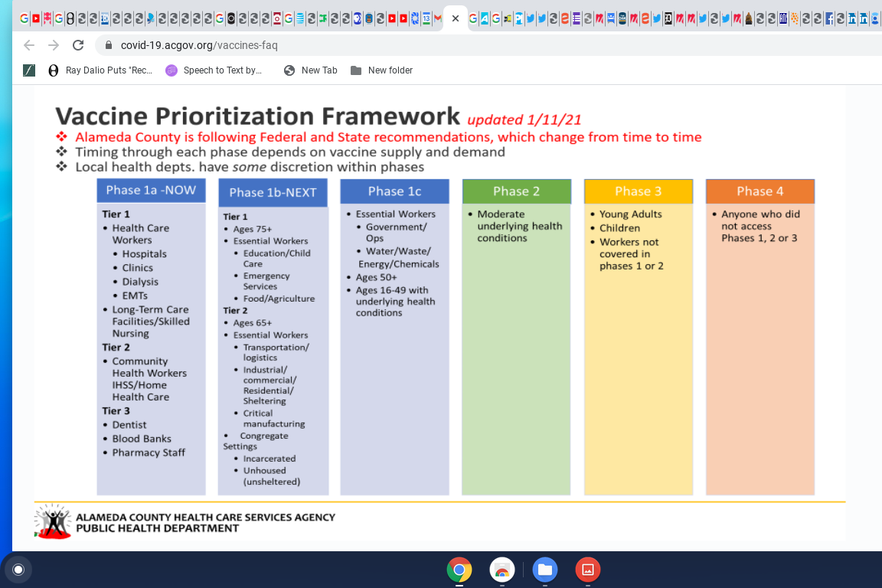Reload the vaccines FAQ page
The height and width of the screenshot is (588, 882).
pos(78,45)
